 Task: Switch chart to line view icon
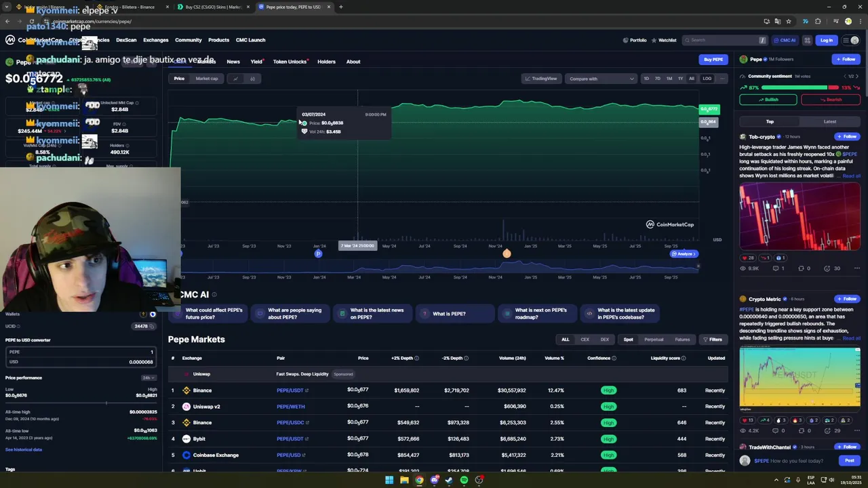point(235,79)
